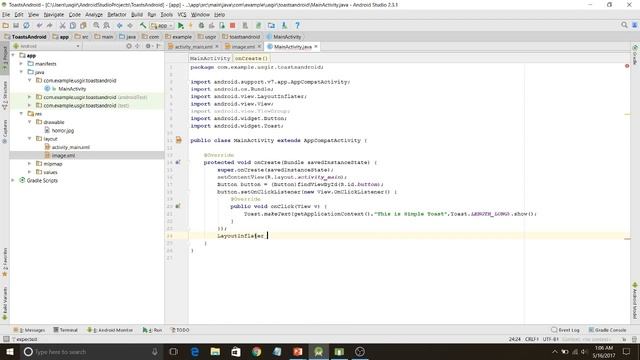Click the Navigate Forward arrow icon
The width and height of the screenshot is (640, 360).
pyautogui.click(x=130, y=25)
